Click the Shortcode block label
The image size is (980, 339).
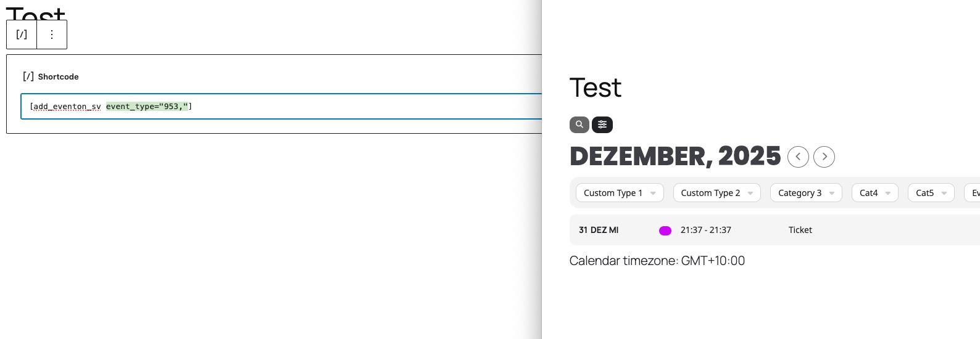(58, 77)
